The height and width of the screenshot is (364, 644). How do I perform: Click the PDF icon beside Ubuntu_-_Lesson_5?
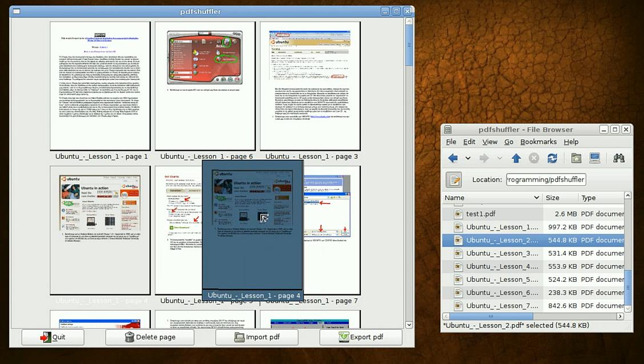[458, 280]
